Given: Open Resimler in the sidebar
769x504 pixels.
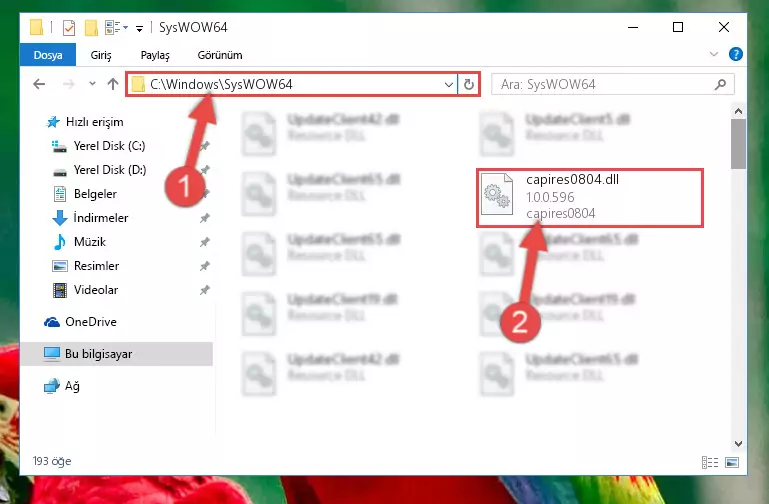Looking at the screenshot, I should click(96, 266).
